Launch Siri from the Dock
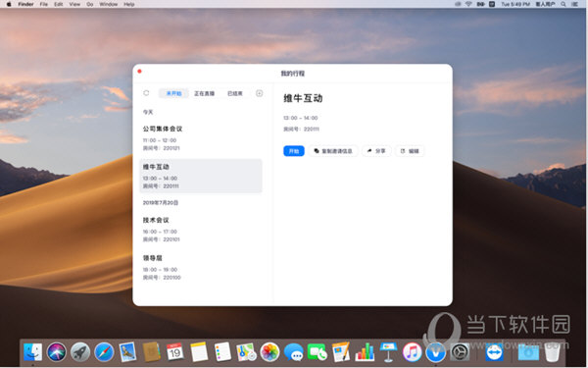The image size is (588, 368). 57,352
